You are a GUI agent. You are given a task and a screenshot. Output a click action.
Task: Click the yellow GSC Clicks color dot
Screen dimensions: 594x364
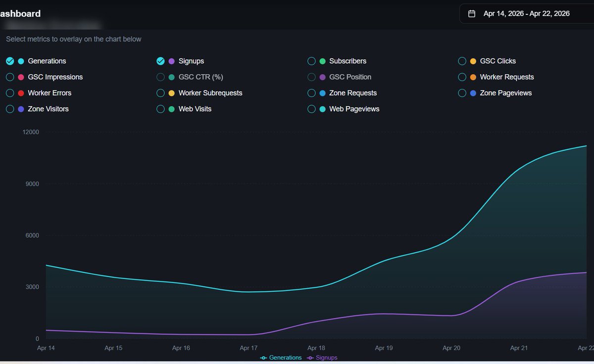pyautogui.click(x=473, y=61)
